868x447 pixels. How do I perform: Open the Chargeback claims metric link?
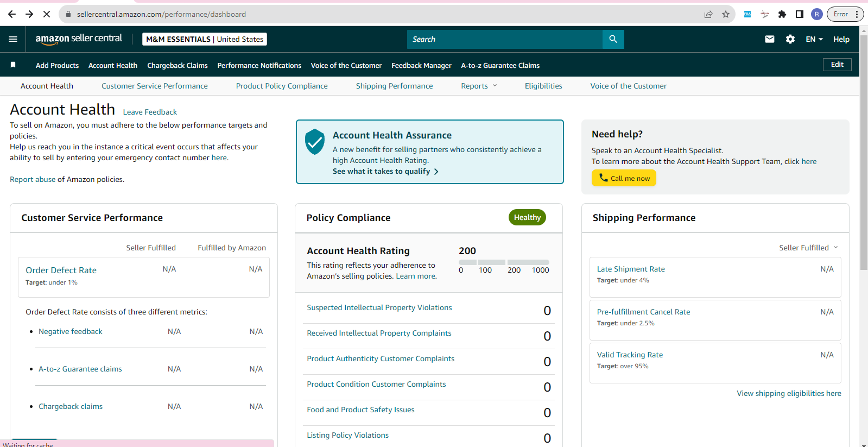click(x=71, y=406)
